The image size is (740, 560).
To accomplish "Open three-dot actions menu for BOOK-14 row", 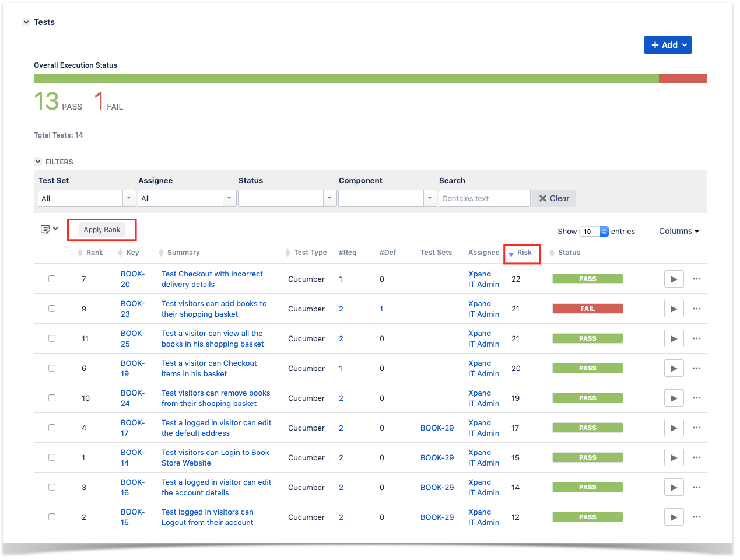I will tap(697, 457).
